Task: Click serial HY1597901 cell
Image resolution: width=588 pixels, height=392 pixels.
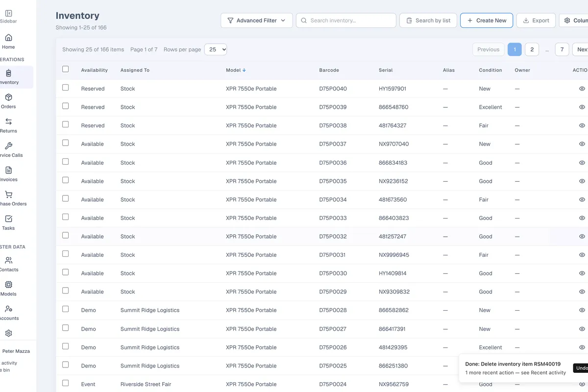Action: tap(392, 89)
